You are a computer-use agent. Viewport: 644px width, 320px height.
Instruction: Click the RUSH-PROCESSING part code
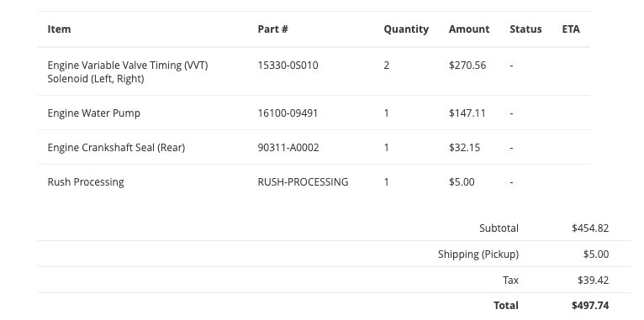coord(303,182)
